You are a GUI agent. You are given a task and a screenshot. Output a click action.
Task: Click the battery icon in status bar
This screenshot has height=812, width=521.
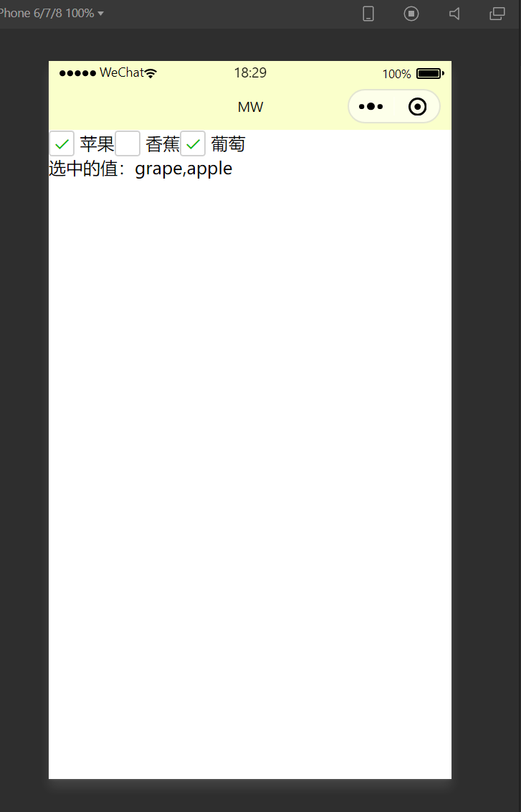(430, 74)
